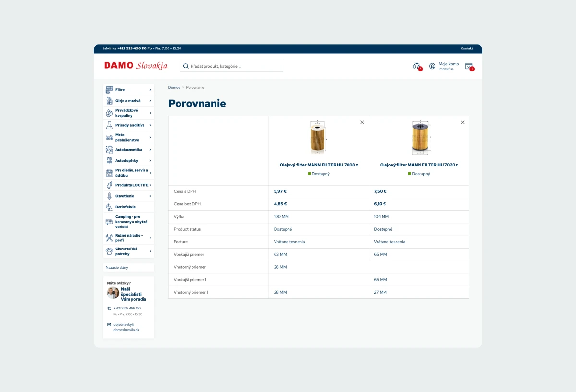576x392 pixels.
Task: Open the Mazacie plány link
Action: (x=117, y=267)
